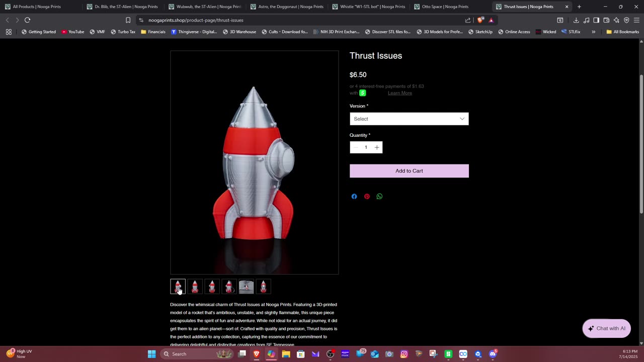
Task: Open the SketchUp bookmark
Action: [x=480, y=32]
